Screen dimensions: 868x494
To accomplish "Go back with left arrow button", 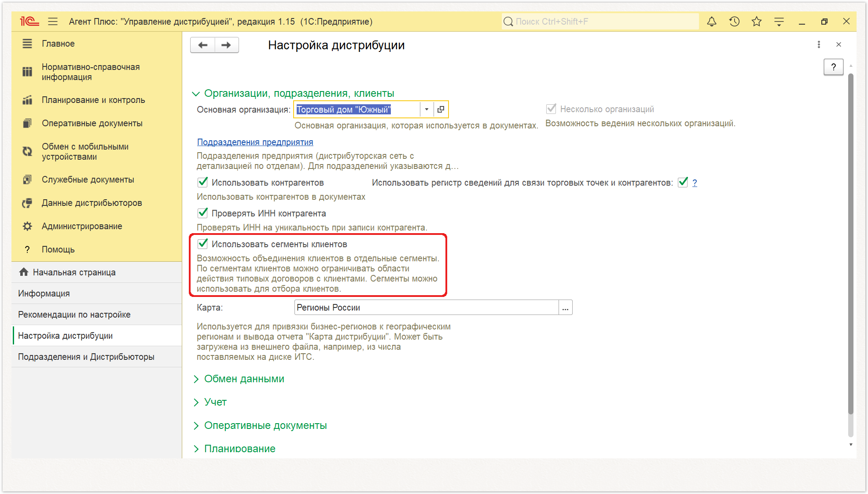I will click(x=203, y=45).
